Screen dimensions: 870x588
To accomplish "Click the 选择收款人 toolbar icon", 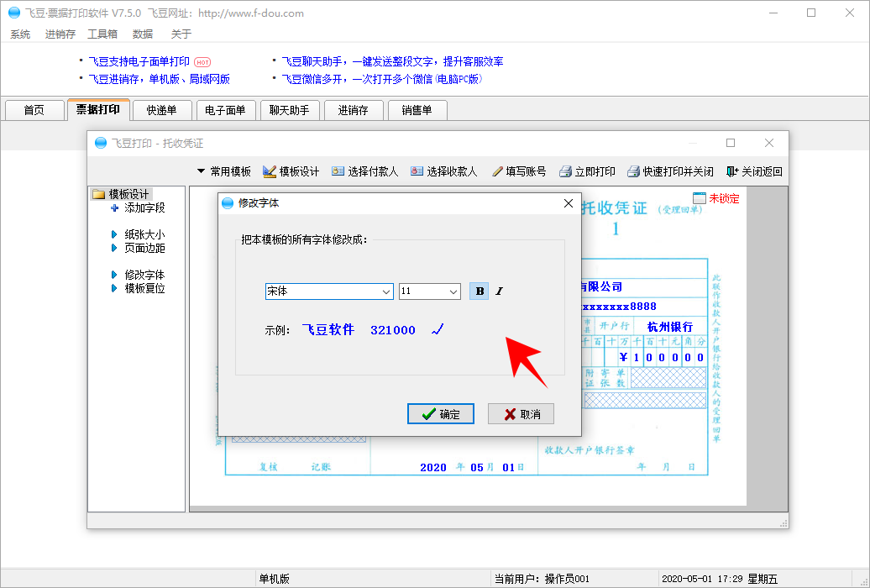I will 417,171.
